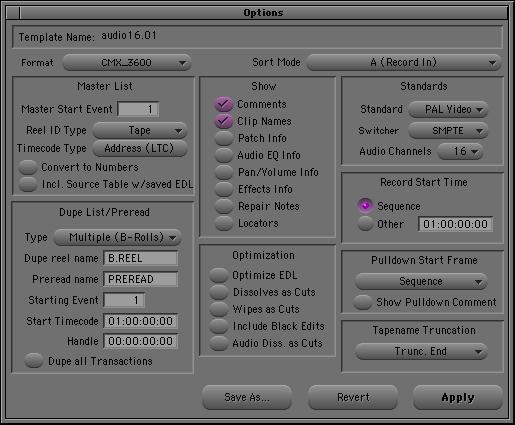Uncheck the Comments option under Show
Viewport: 515px width, 425px height.
point(223,104)
